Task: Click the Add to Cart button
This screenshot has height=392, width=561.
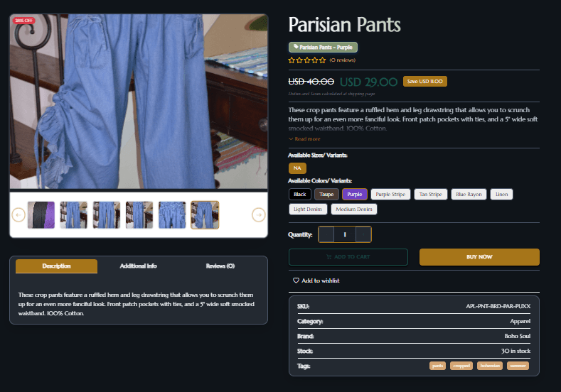Action: click(348, 257)
